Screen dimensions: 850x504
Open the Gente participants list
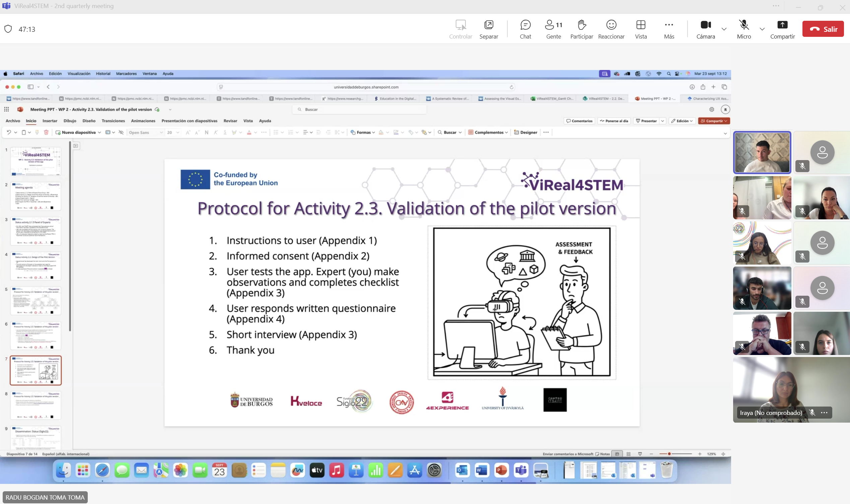pyautogui.click(x=553, y=29)
